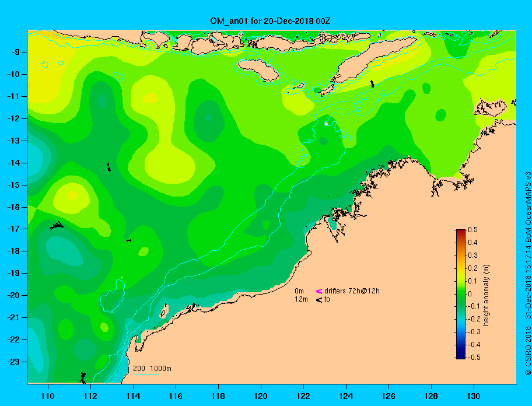Click longitude axis label '118'
Screen dimensions: 532x406
click(x=218, y=396)
